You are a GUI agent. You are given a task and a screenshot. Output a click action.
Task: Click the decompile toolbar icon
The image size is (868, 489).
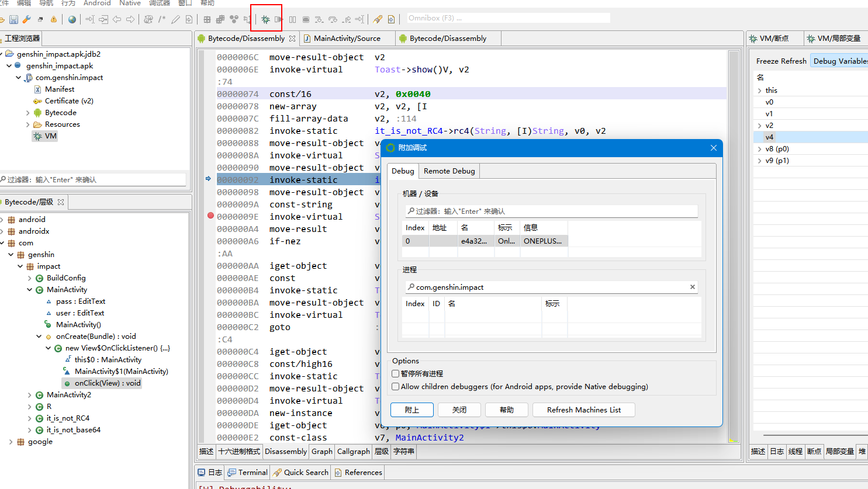pos(148,19)
